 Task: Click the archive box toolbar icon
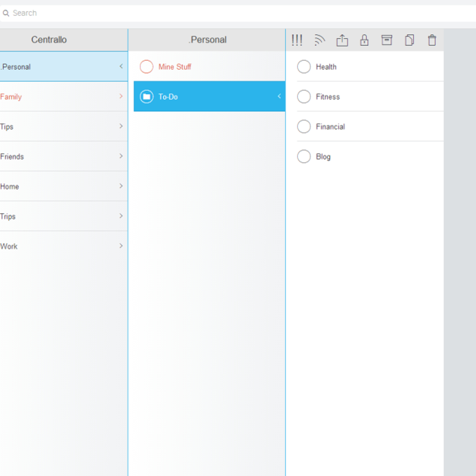[x=387, y=40]
